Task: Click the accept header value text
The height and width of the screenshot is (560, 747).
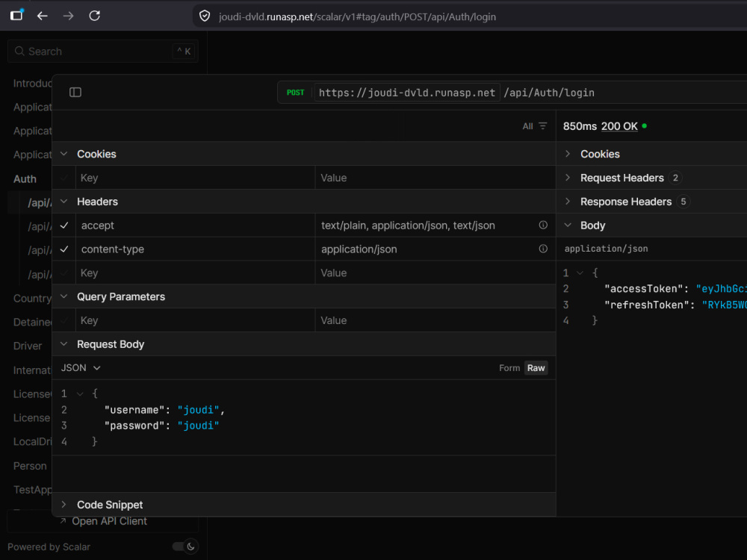Action: (408, 225)
